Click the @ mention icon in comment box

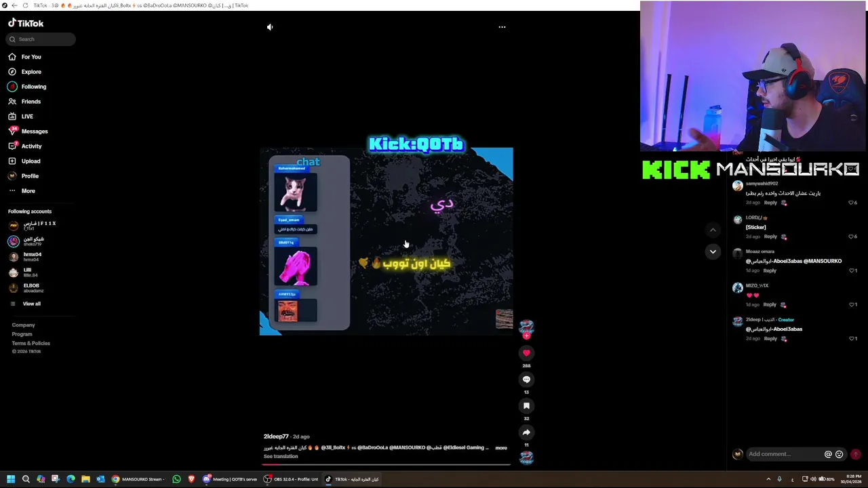(828, 454)
